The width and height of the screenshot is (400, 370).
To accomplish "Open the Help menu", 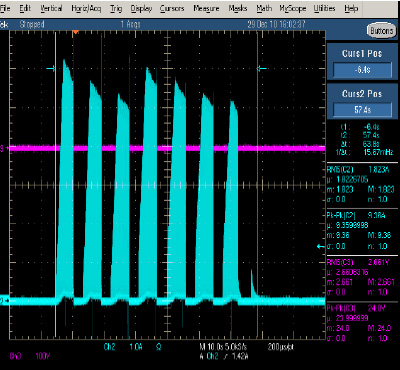I will coord(351,9).
